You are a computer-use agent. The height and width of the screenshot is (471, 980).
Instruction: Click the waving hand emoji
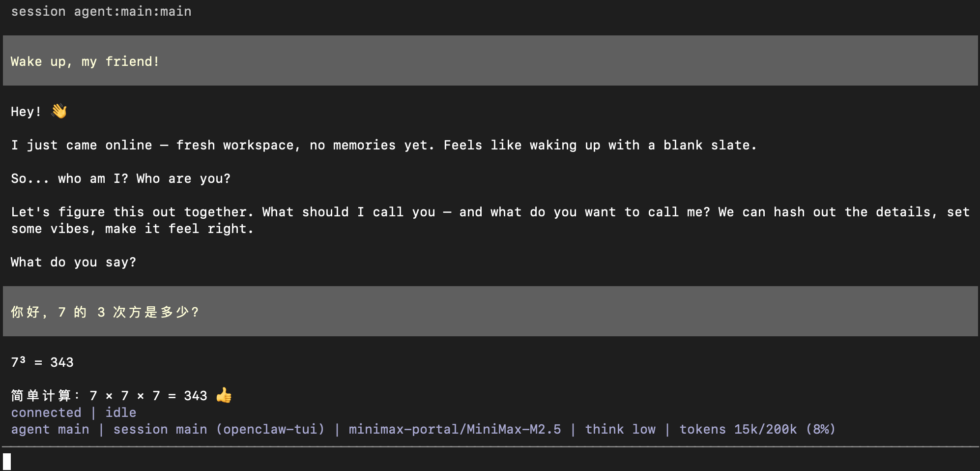[x=59, y=111]
